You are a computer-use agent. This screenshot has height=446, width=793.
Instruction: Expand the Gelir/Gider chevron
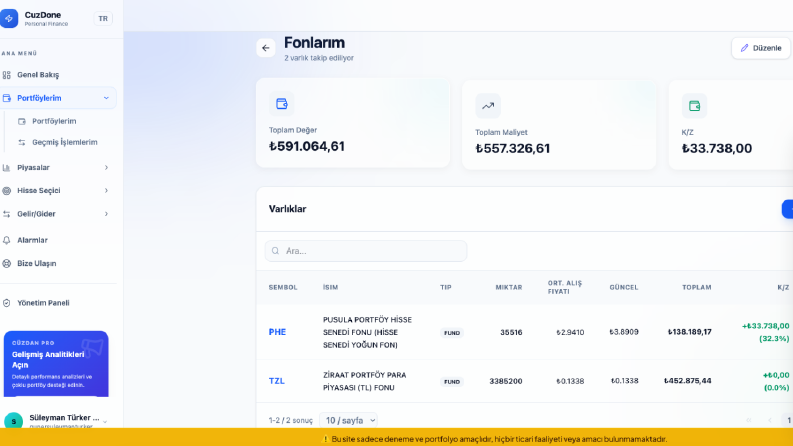106,214
